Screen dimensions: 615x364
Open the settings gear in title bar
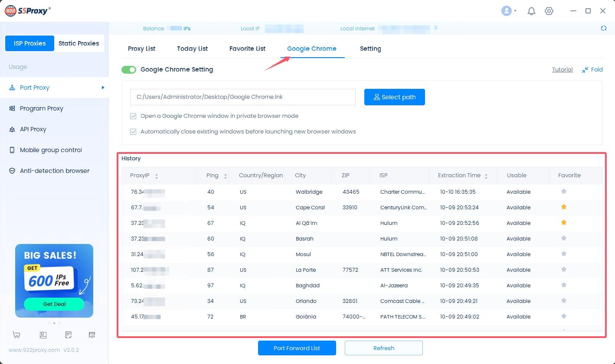coord(549,11)
